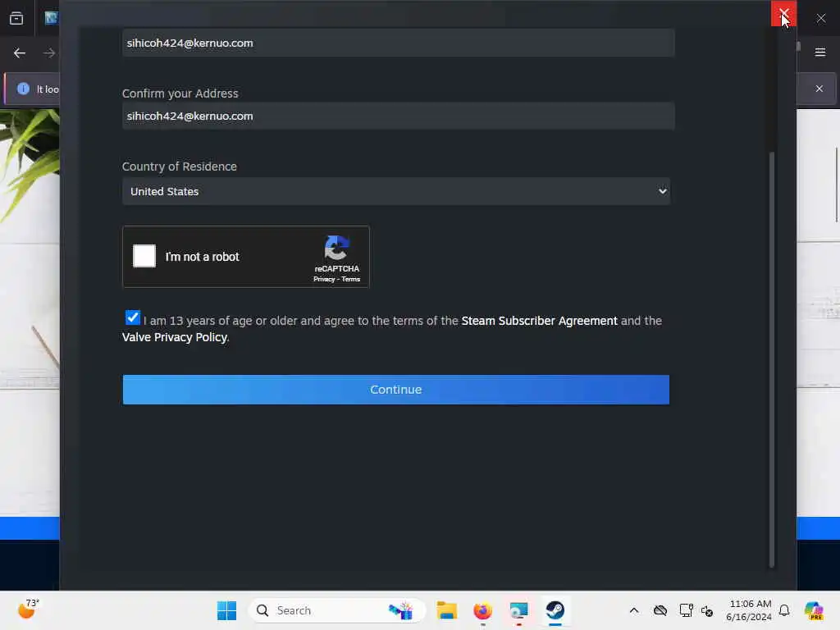Image resolution: width=840 pixels, height=630 pixels.
Task: Dismiss the Firefox notification bar
Action: 819,89
